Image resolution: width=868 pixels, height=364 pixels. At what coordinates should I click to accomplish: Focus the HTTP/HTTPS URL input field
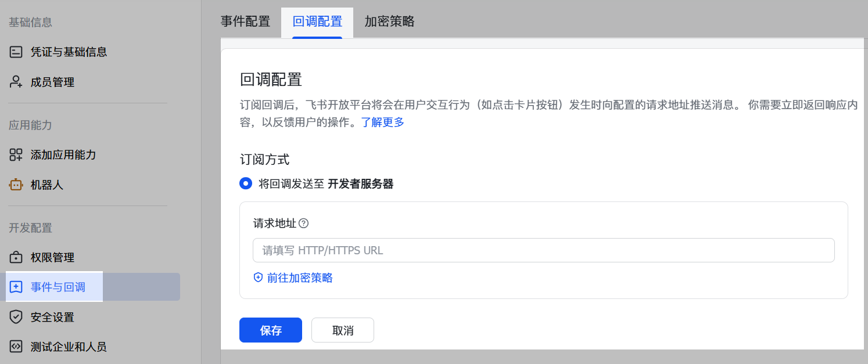(543, 251)
